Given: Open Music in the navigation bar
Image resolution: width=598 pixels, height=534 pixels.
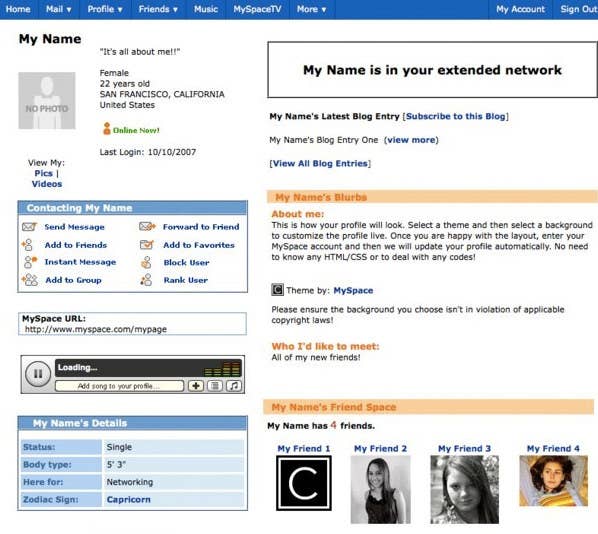Looking at the screenshot, I should (206, 9).
